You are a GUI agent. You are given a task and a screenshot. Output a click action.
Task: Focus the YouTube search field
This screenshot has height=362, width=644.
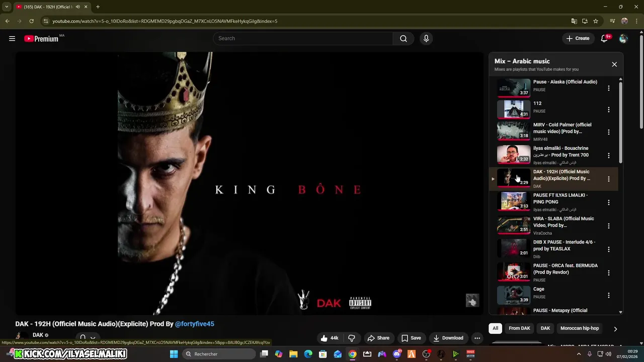point(303,38)
